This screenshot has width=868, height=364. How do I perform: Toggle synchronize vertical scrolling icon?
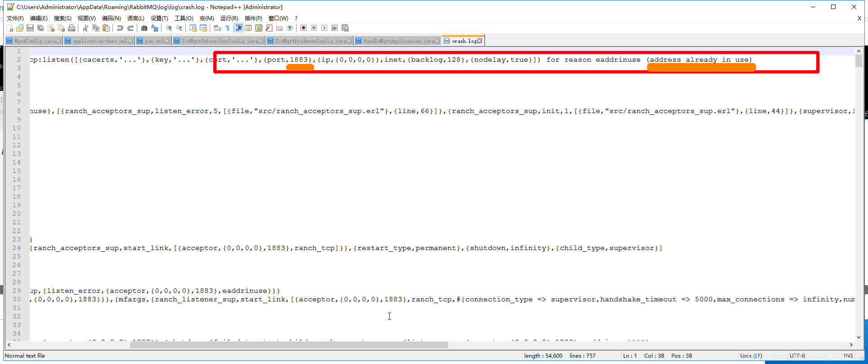click(193, 28)
